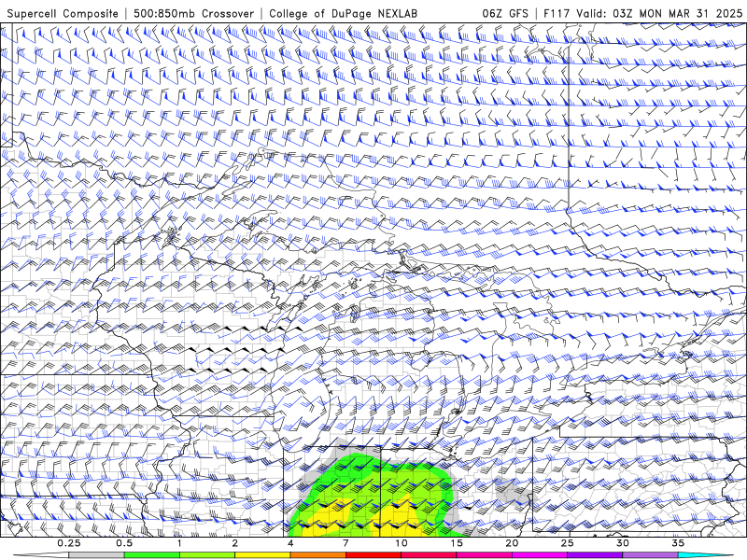Click the legend value 4

(x=290, y=543)
